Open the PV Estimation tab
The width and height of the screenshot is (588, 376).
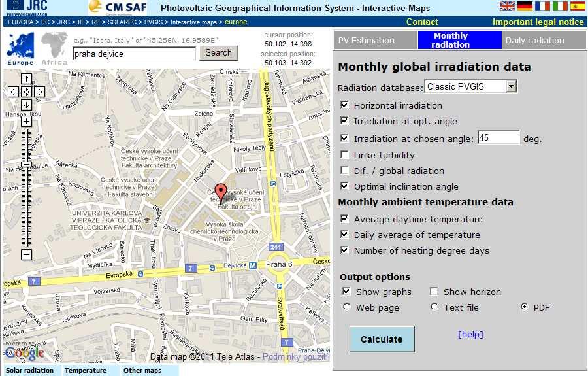(x=376, y=40)
